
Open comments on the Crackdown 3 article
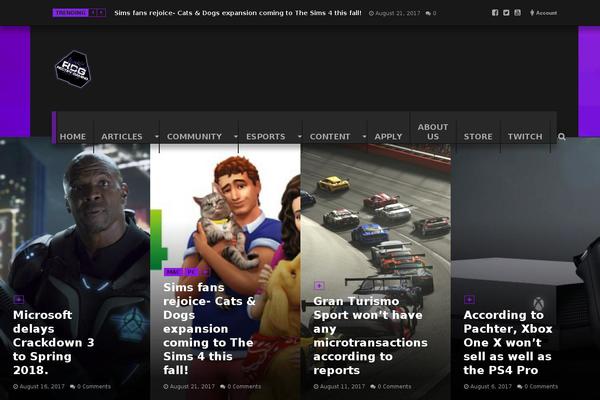90,387
